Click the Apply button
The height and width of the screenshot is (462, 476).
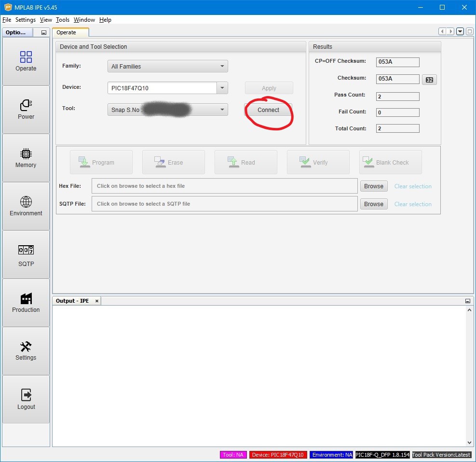(269, 88)
